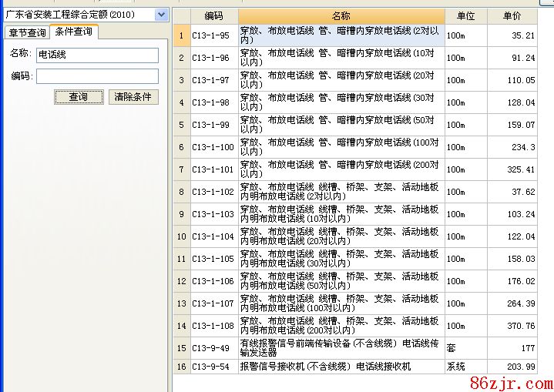Click the 单位 column header
This screenshot has height=392, width=554.
(x=465, y=16)
